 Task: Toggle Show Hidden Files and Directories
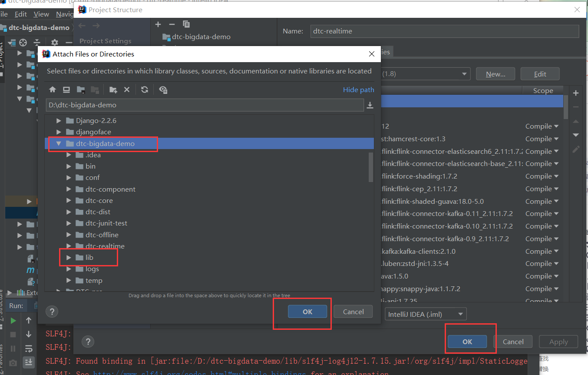click(x=163, y=90)
